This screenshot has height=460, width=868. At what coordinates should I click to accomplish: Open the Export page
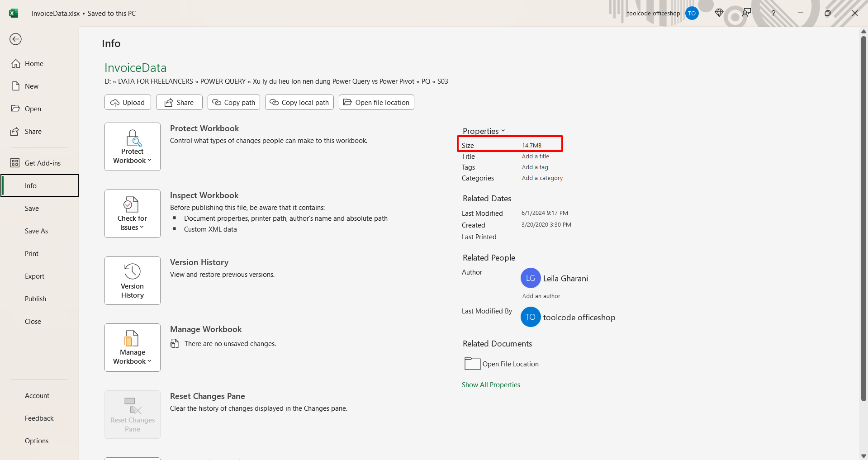39,276
